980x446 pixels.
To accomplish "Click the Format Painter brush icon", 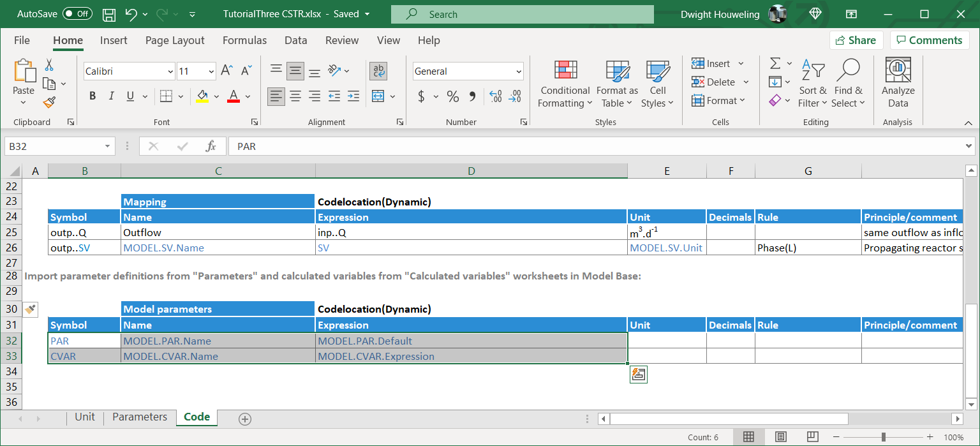I will (49, 102).
